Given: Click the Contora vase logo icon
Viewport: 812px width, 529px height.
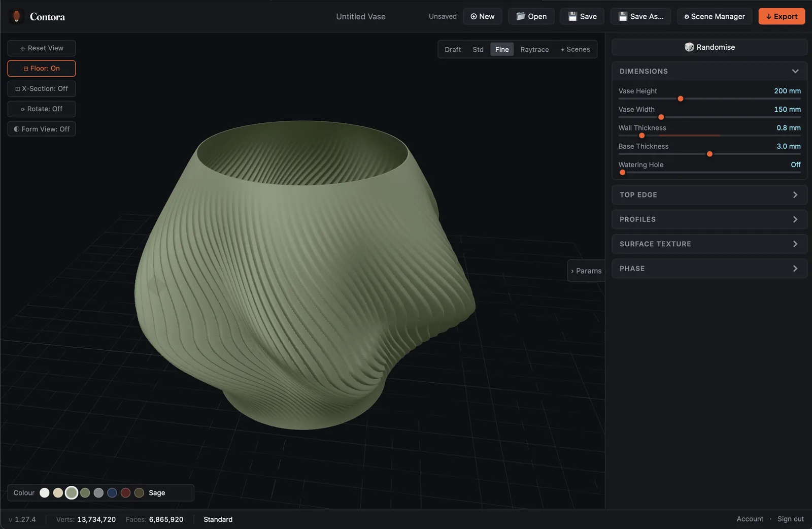Looking at the screenshot, I should 16,16.
